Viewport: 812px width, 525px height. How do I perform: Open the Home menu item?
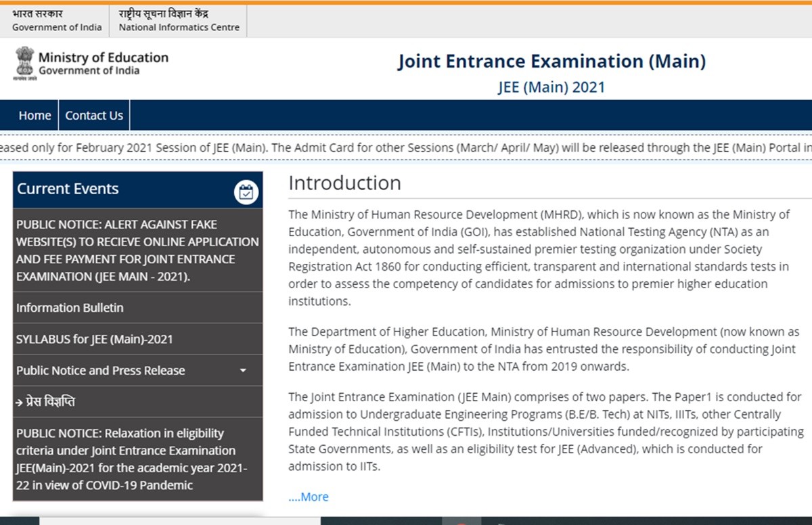[35, 116]
